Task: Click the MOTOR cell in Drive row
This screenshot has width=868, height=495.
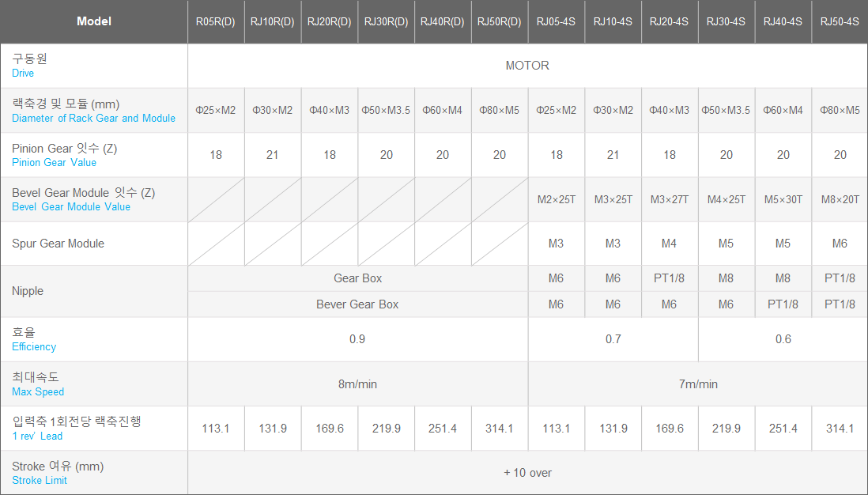Action: tap(527, 66)
